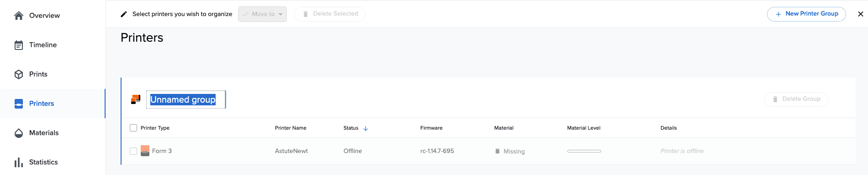Click the Materials droplet icon
The width and height of the screenshot is (868, 175).
click(x=19, y=133)
